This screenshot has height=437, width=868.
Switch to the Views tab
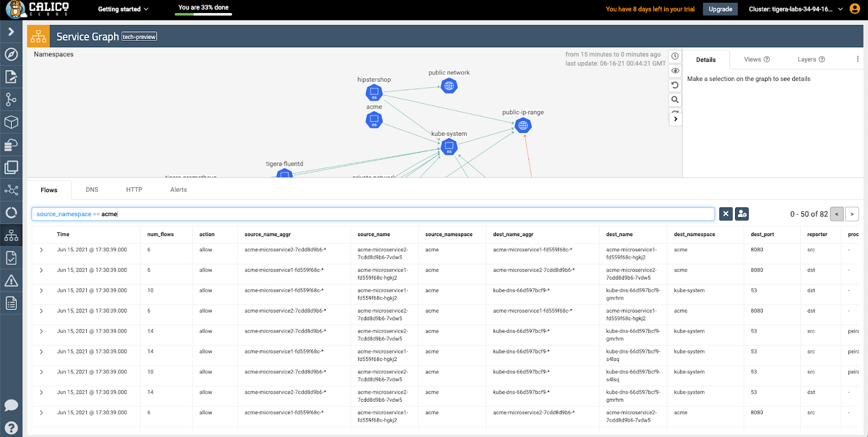[752, 60]
